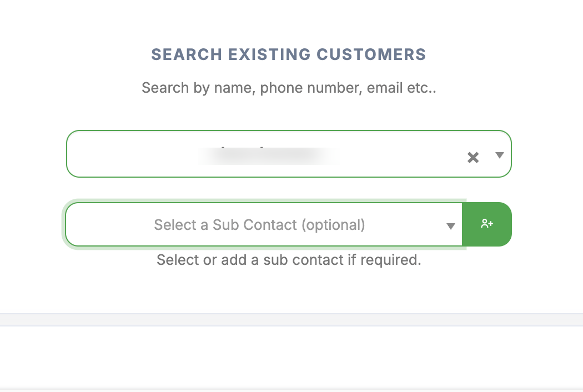
Task: Open the Sub Contact dropdown arrow
Action: click(451, 226)
